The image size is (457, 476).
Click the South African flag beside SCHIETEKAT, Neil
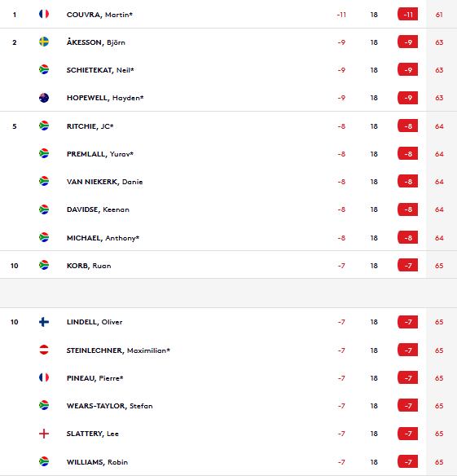pos(44,69)
